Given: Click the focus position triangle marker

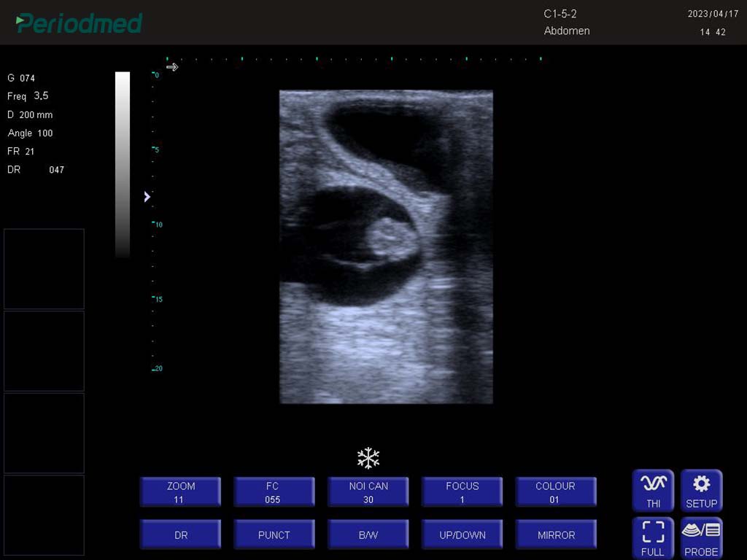Looking at the screenshot, I should [x=147, y=197].
